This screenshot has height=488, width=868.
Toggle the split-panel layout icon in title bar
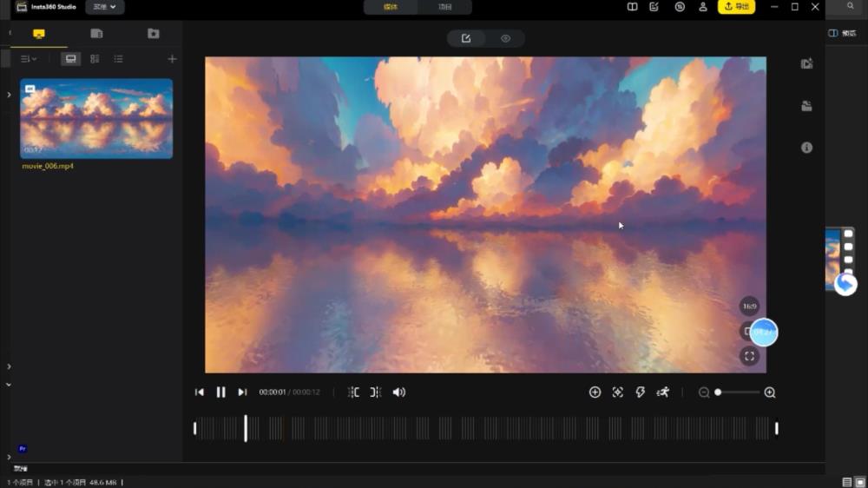[x=632, y=7]
